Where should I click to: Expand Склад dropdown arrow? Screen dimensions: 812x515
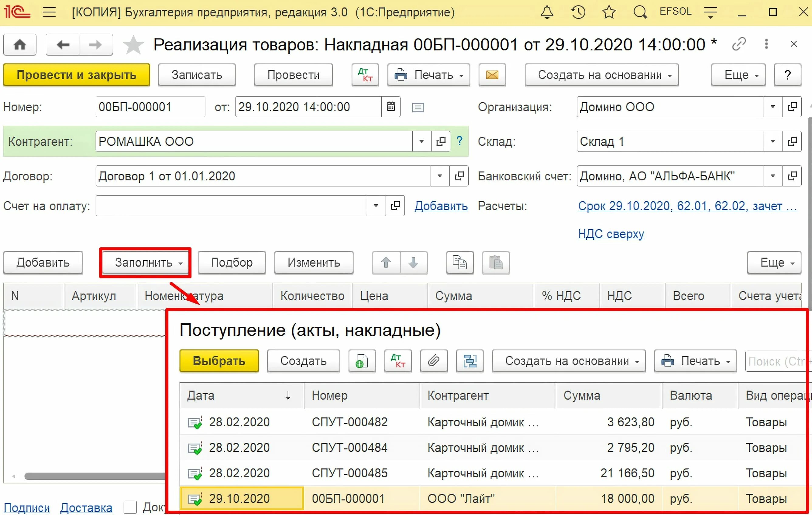(x=772, y=141)
